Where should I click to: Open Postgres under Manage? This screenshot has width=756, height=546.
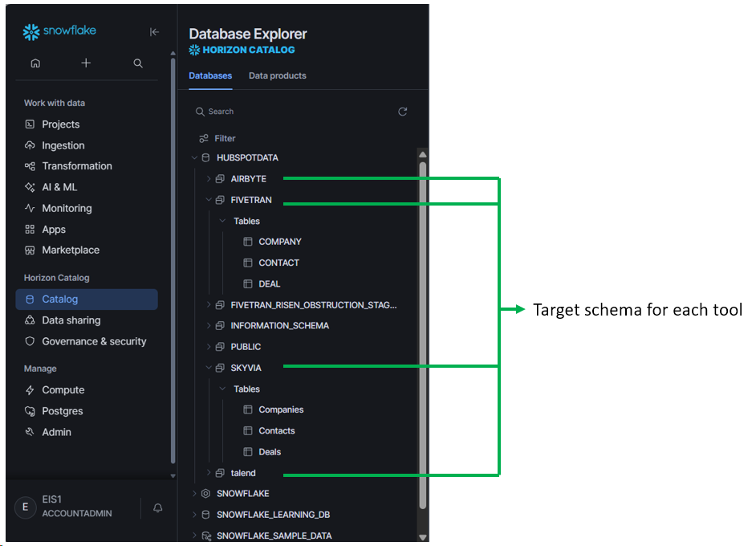[87, 411]
